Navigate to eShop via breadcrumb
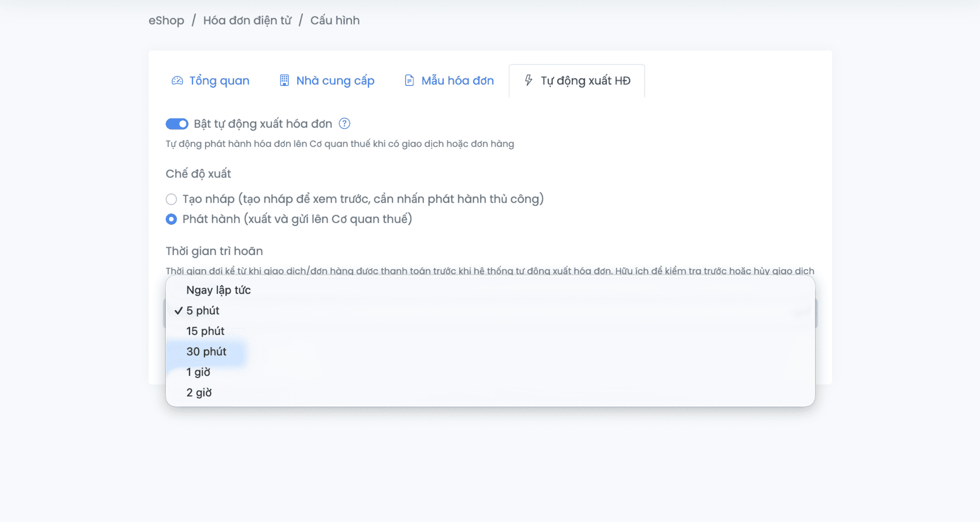980x522 pixels. (166, 20)
